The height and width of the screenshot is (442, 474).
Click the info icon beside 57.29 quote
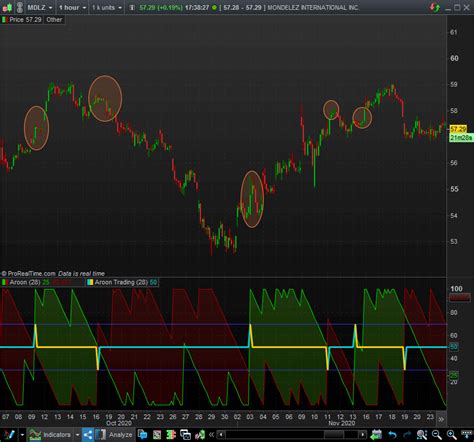point(132,7)
